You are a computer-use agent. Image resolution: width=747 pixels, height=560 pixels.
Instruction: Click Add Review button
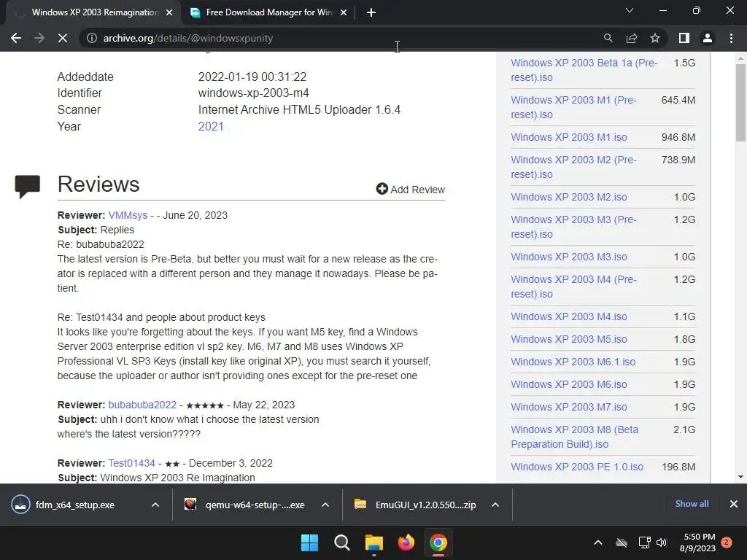pyautogui.click(x=410, y=190)
